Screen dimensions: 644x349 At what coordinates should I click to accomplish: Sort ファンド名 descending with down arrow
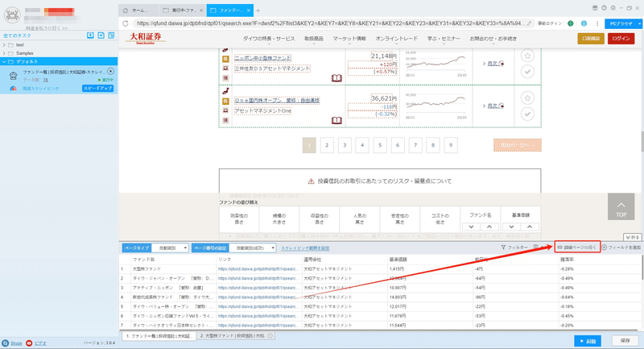[x=471, y=227]
